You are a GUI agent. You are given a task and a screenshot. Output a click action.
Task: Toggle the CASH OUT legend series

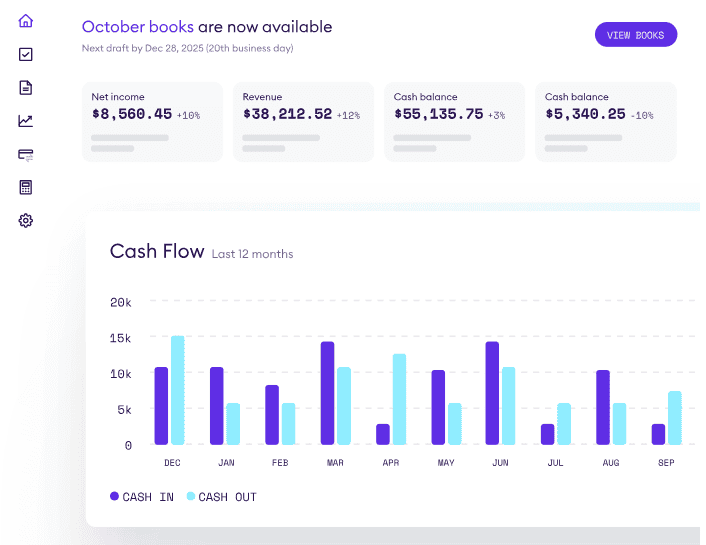(221, 497)
